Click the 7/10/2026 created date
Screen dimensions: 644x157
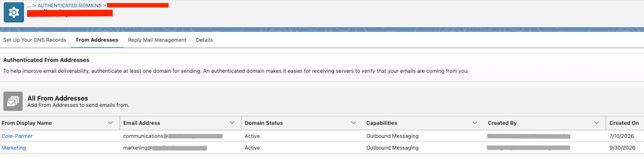[x=621, y=136]
